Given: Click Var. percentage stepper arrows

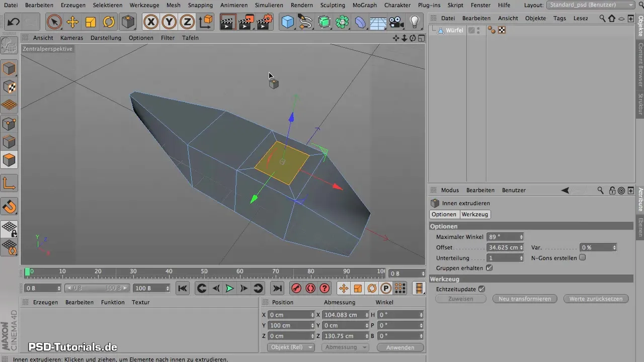Looking at the screenshot, I should click(x=614, y=247).
